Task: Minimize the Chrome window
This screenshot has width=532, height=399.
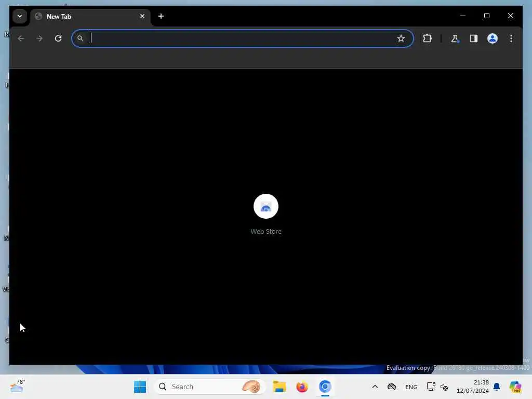Action: [463, 16]
